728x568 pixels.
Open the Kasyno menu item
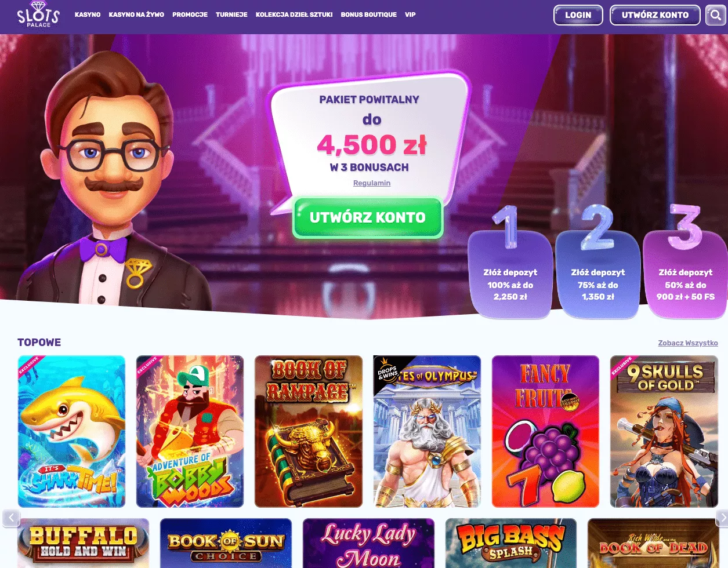(88, 14)
